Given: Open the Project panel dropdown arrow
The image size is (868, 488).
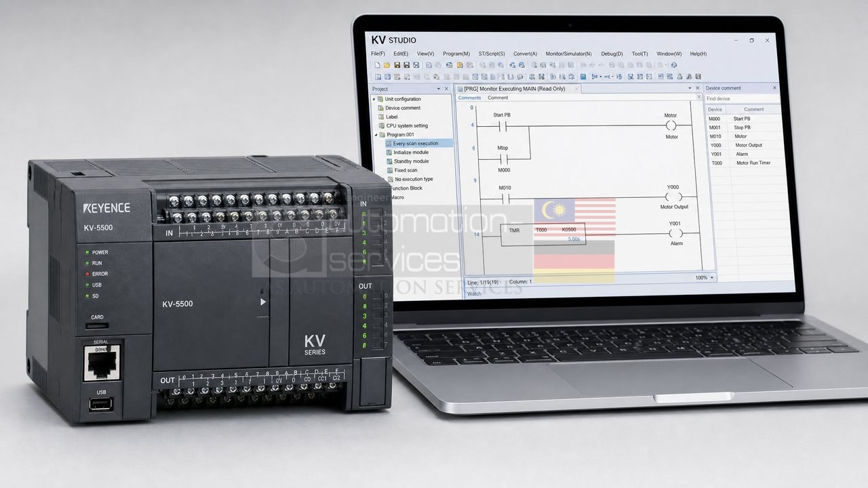Looking at the screenshot, I should pyautogui.click(x=437, y=89).
